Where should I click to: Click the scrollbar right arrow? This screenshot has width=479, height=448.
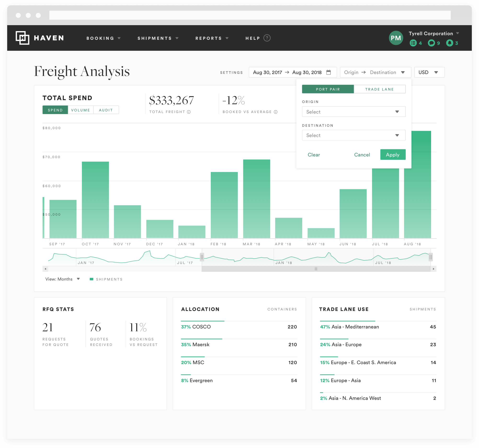click(434, 269)
